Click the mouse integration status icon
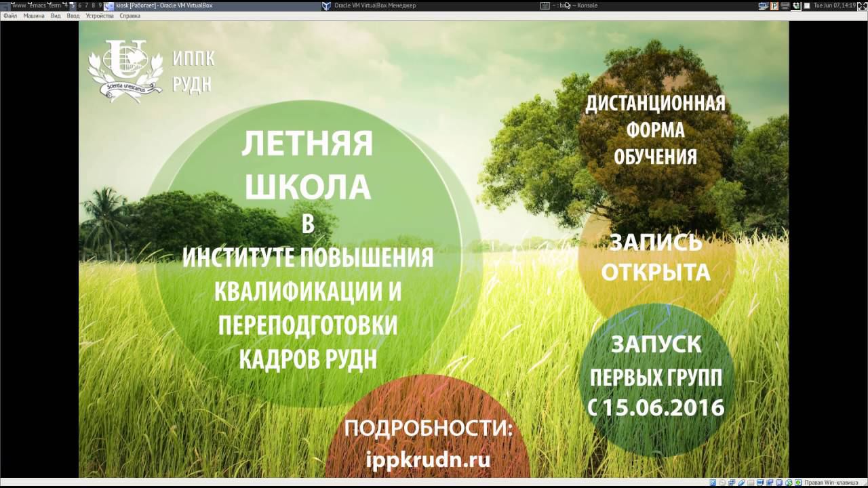 click(x=789, y=483)
